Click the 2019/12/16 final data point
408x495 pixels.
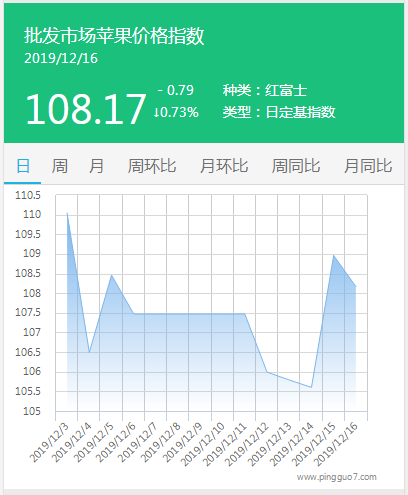pyautogui.click(x=356, y=287)
